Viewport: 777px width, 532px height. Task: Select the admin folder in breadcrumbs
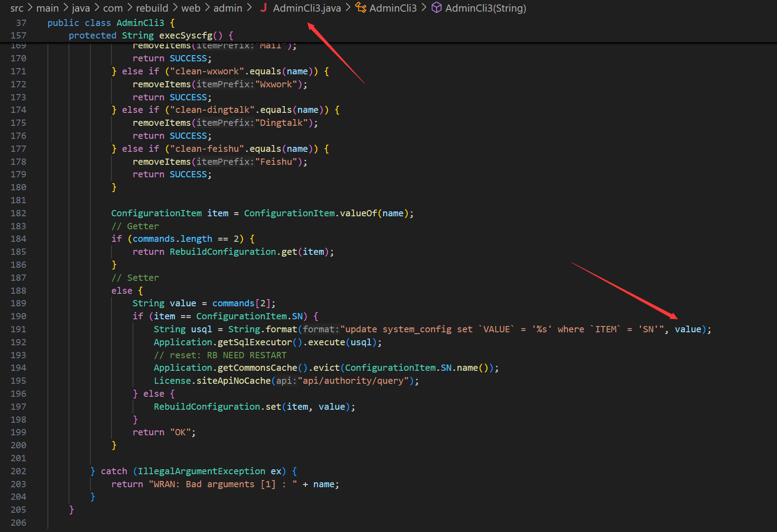228,8
